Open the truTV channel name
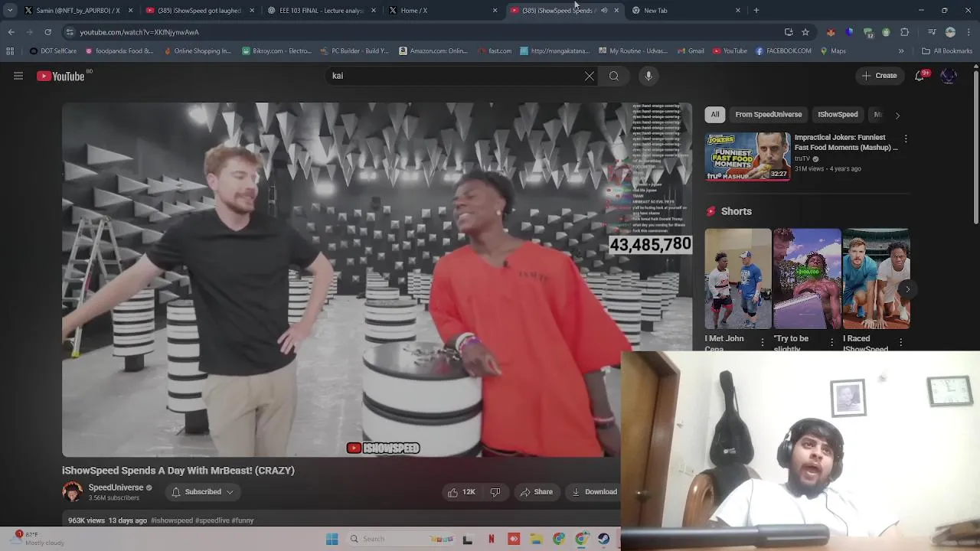The width and height of the screenshot is (980, 551). click(802, 159)
